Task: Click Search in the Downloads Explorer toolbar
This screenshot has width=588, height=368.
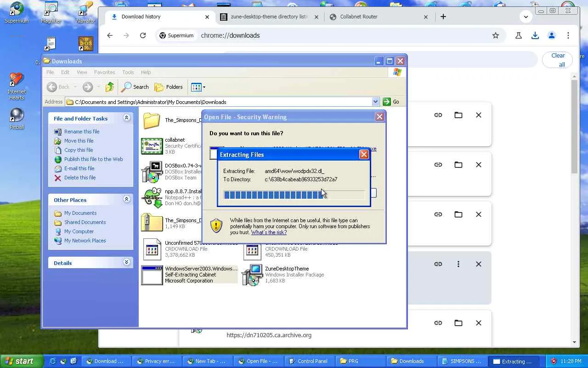Action: coord(135,87)
